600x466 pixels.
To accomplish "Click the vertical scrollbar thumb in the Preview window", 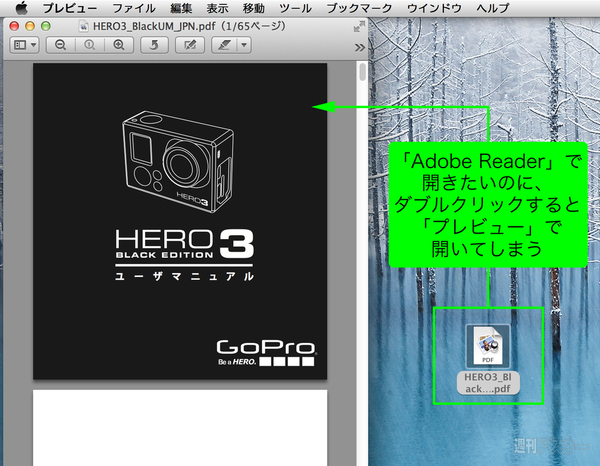I will click(362, 72).
